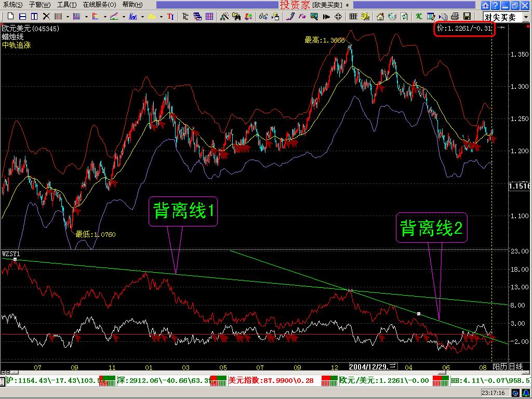Click the 欧元/美元:1.2261 ticker in status bar

pos(384,380)
